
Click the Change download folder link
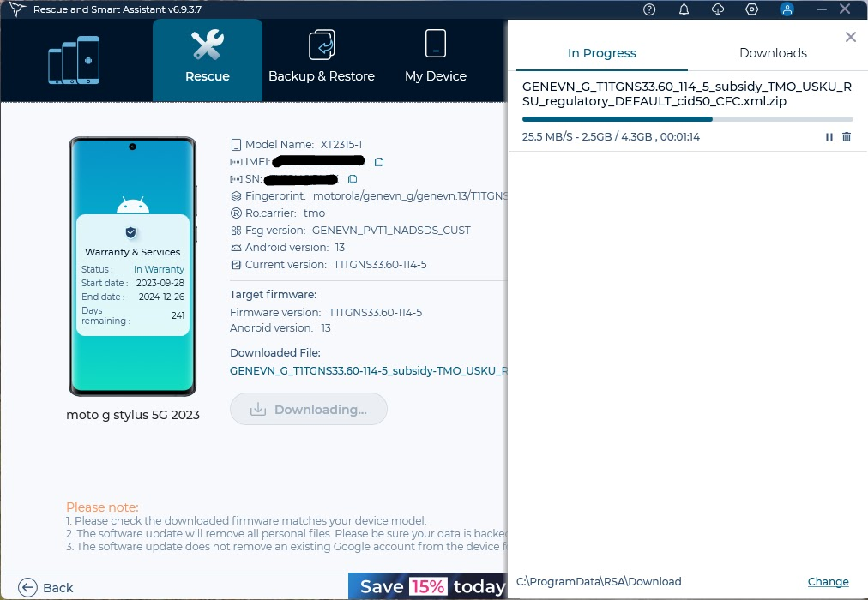pyautogui.click(x=829, y=582)
